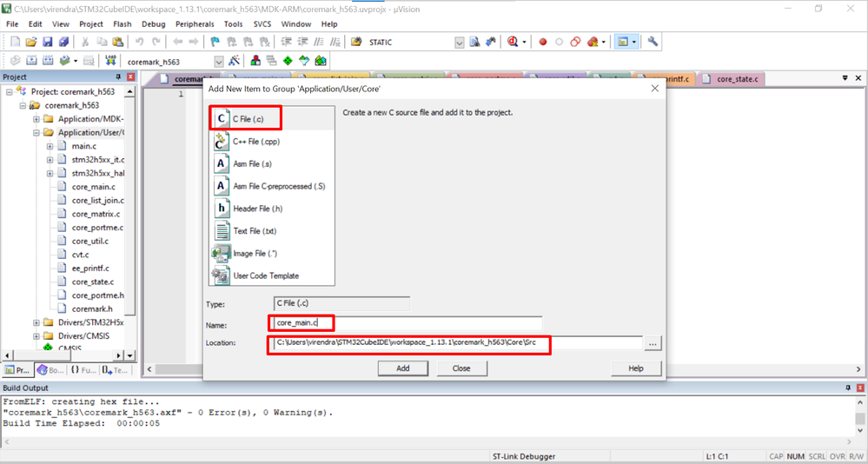This screenshot has width=868, height=464.
Task: Open the Project menu
Action: coord(91,24)
